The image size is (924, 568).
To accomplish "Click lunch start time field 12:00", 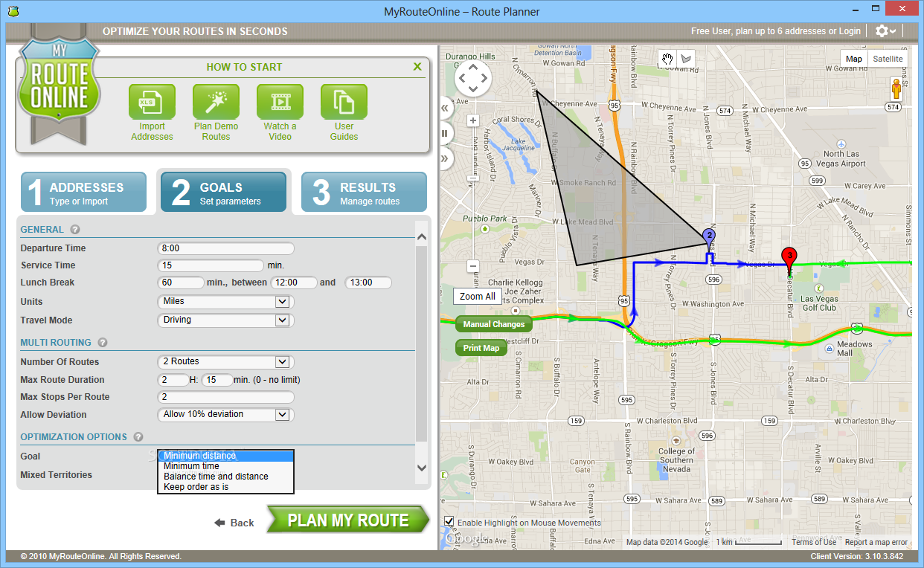I will [295, 283].
